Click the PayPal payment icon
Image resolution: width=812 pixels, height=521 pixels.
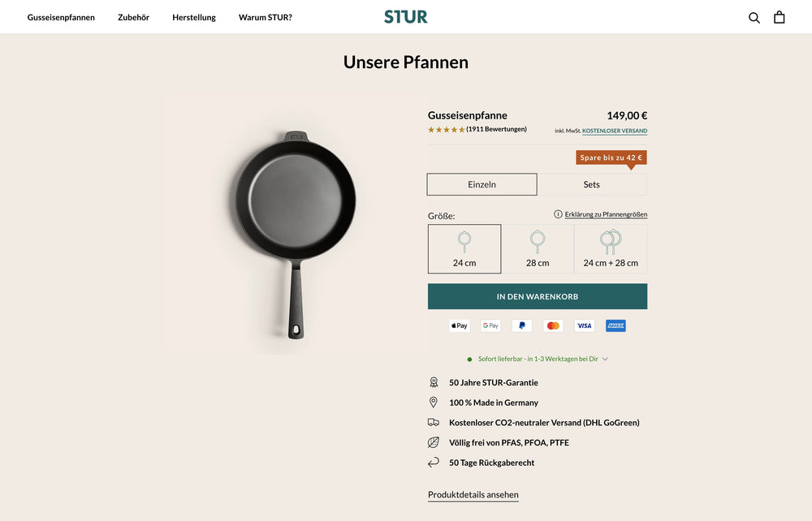[521, 325]
